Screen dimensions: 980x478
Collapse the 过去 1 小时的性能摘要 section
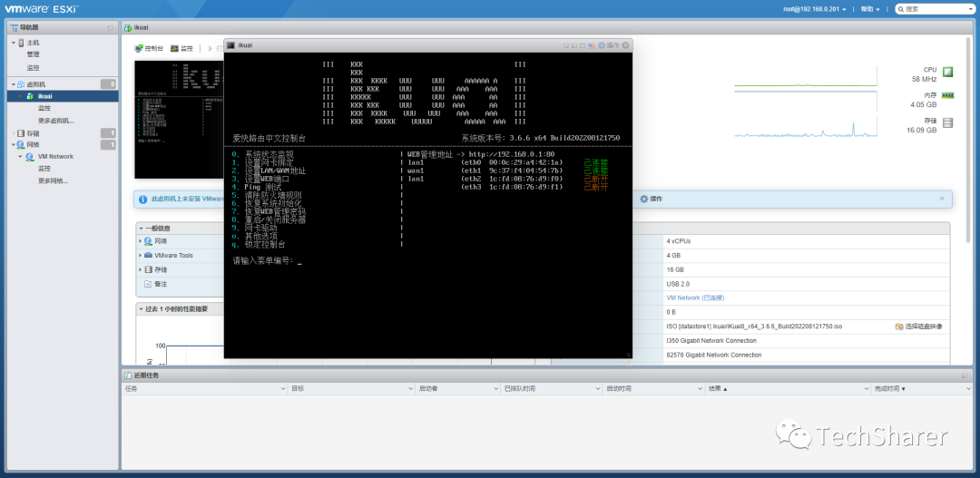tap(141, 308)
